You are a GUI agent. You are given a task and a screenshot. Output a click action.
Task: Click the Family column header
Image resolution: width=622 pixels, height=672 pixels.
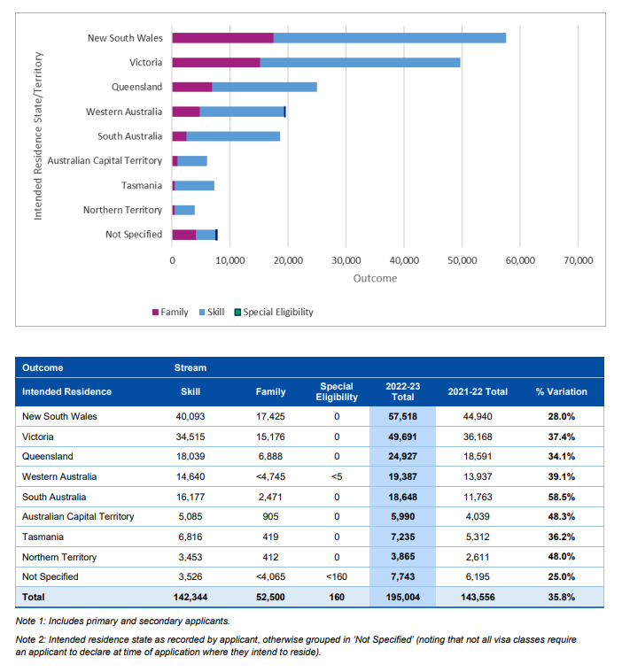270,391
